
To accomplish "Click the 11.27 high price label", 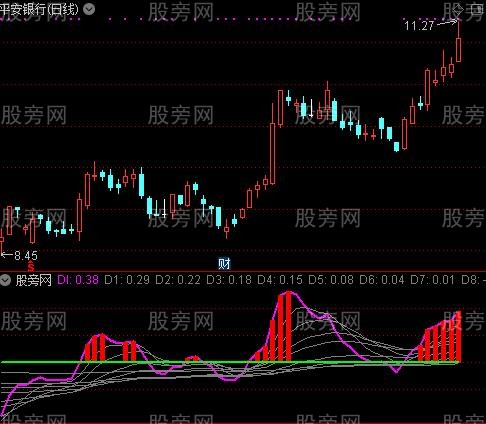I will point(419,25).
